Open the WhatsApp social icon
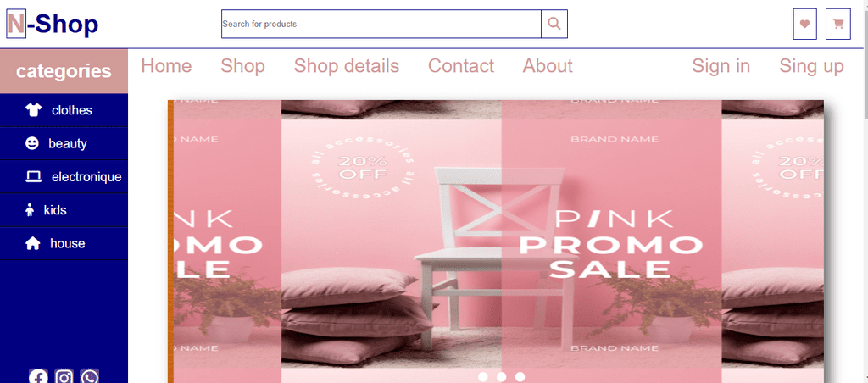Image resolution: width=868 pixels, height=383 pixels. click(x=90, y=377)
